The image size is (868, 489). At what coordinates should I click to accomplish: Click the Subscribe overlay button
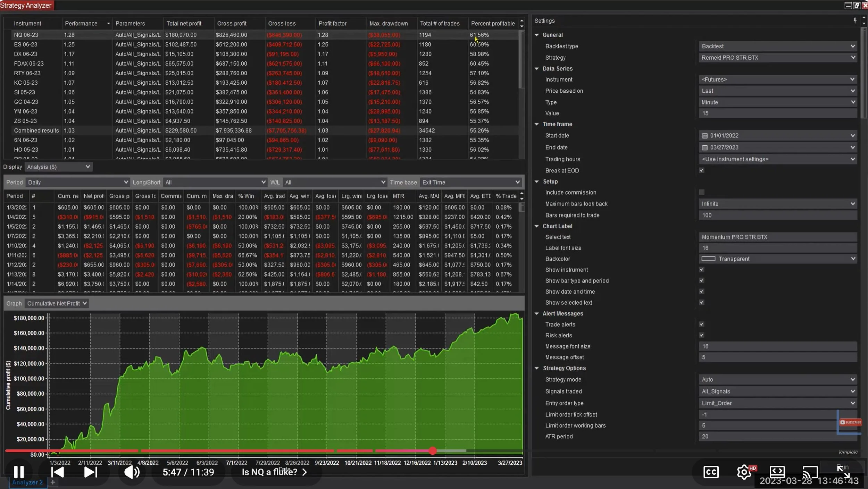[x=850, y=422]
